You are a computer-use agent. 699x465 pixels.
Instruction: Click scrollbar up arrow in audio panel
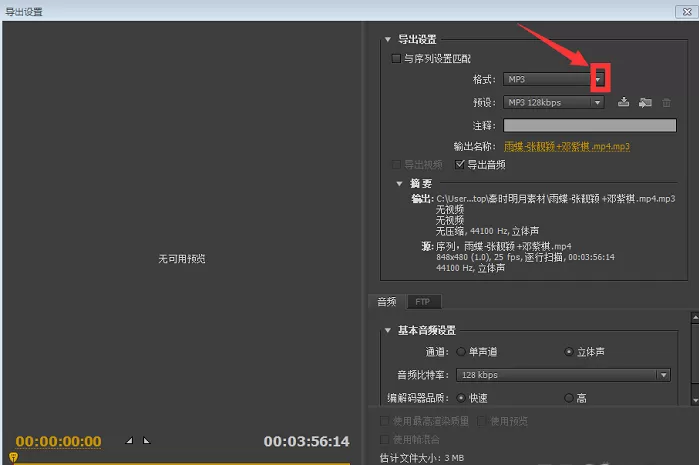(695, 317)
